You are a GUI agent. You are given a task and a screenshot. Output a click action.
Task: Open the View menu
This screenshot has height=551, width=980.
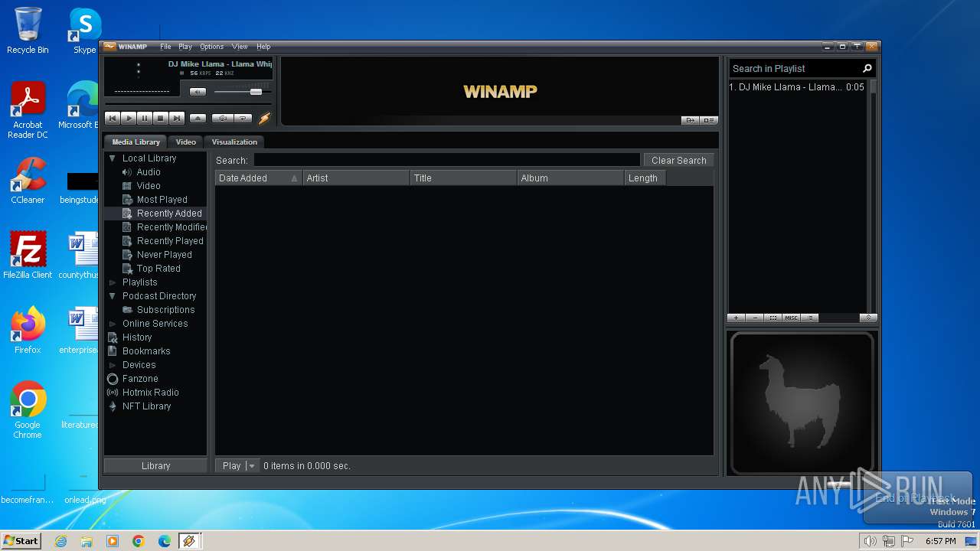point(240,47)
